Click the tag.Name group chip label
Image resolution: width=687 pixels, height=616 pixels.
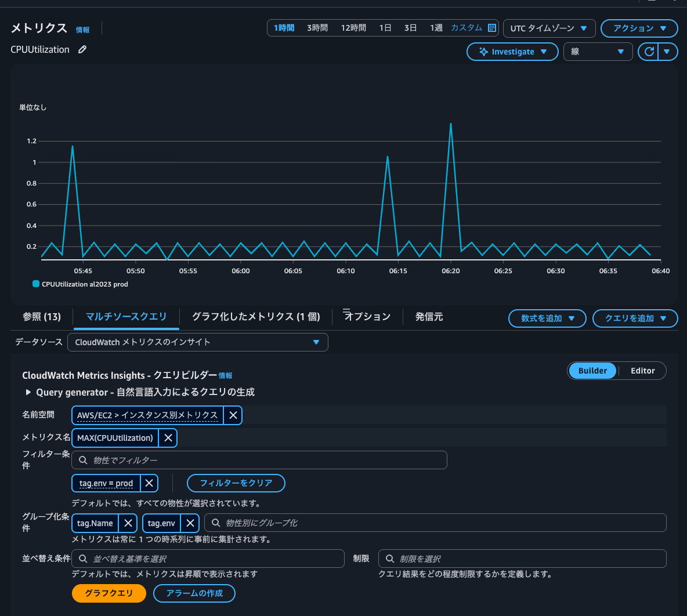click(x=95, y=523)
